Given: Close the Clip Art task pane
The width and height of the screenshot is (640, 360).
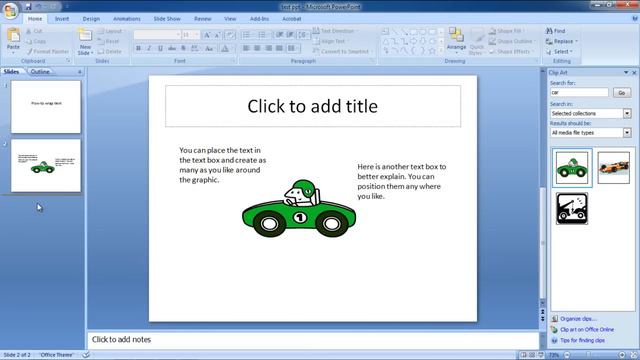Looking at the screenshot, I should [634, 73].
